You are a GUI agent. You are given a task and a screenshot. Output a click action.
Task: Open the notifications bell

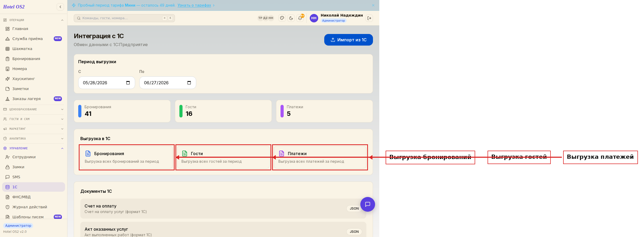[x=300, y=18]
